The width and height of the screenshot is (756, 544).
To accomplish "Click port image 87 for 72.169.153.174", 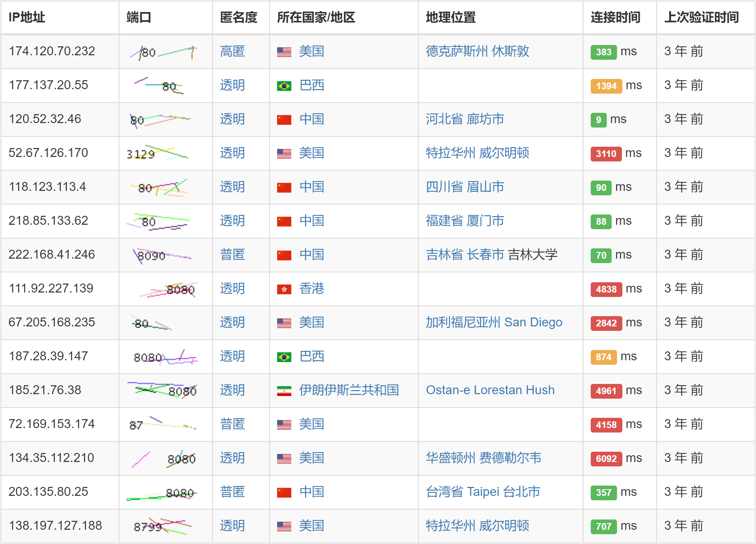I will point(162,424).
